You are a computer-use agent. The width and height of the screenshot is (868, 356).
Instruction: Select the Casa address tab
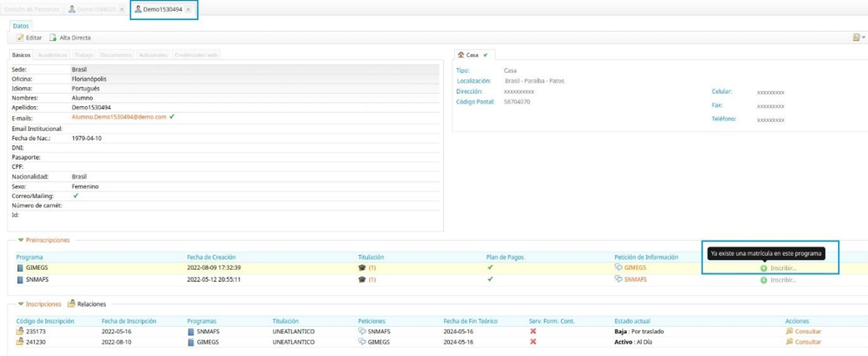click(472, 55)
